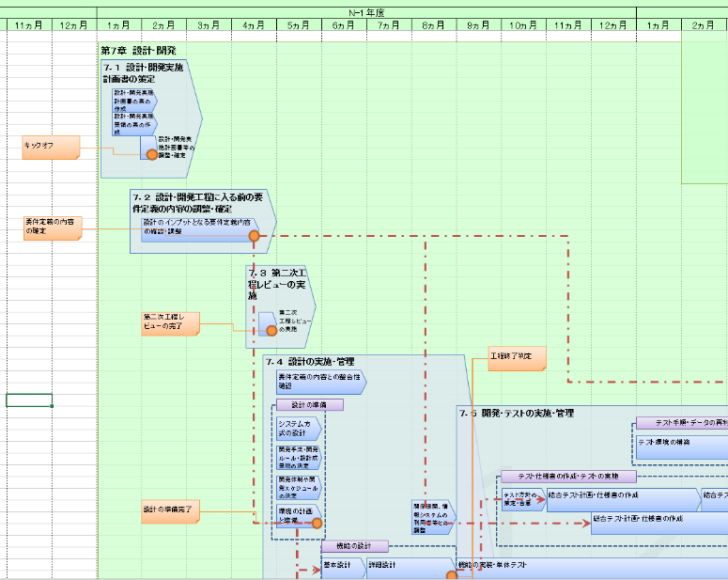The image size is (728, 580).
Task: Select the システム方式の設計 task shape
Action: (x=299, y=429)
